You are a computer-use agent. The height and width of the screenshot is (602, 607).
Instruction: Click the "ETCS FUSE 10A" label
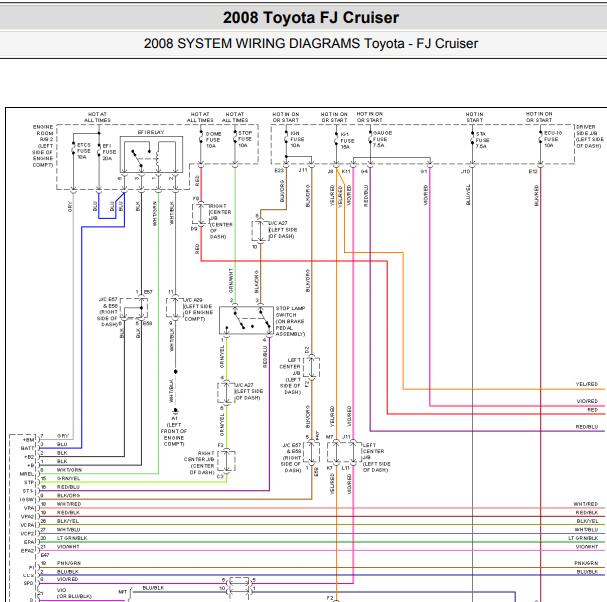[x=83, y=151]
